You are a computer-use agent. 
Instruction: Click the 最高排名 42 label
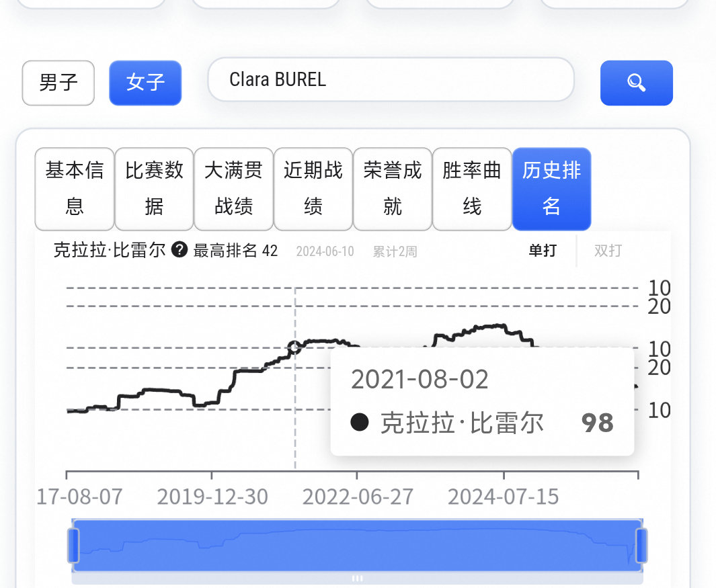(x=235, y=251)
